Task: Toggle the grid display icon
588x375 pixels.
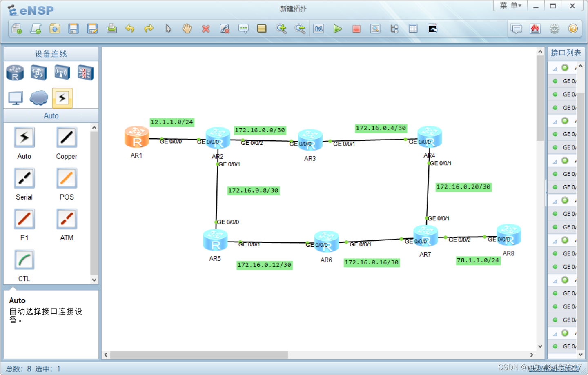Action: point(413,29)
